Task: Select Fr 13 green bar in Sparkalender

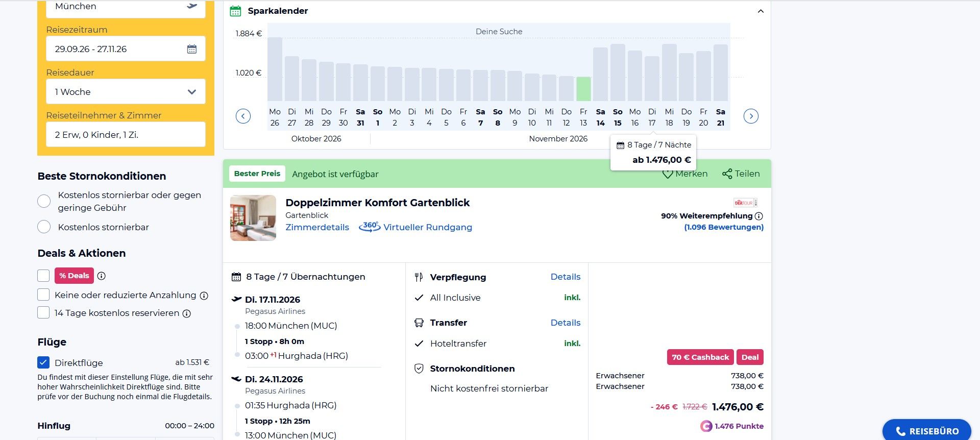Action: (583, 89)
